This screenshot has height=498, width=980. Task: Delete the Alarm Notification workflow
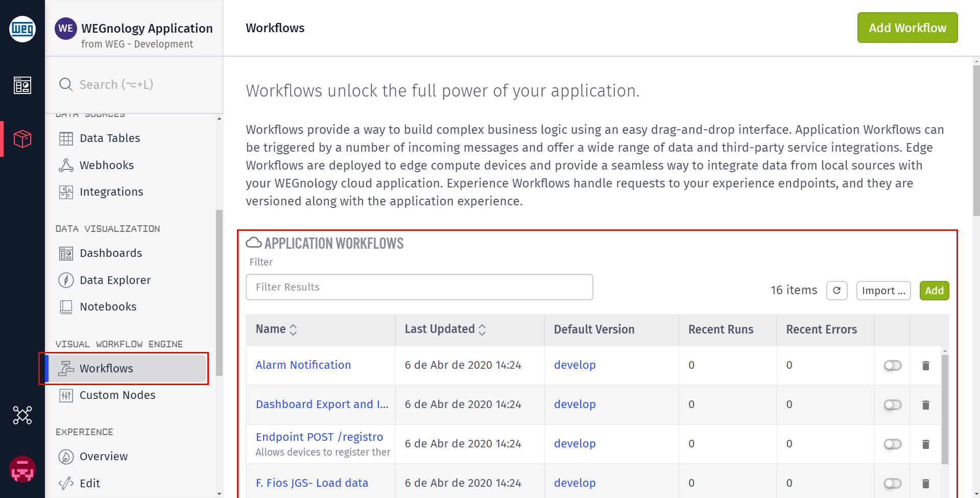925,365
